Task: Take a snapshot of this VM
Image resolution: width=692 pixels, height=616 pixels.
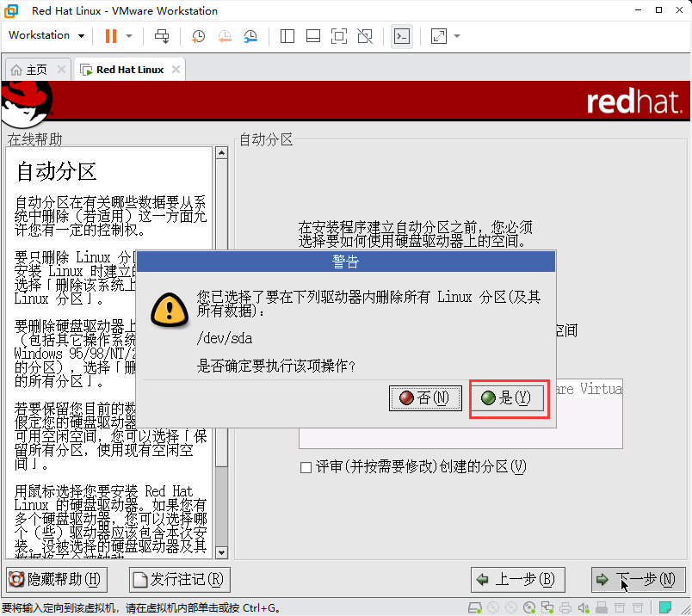Action: [198, 36]
